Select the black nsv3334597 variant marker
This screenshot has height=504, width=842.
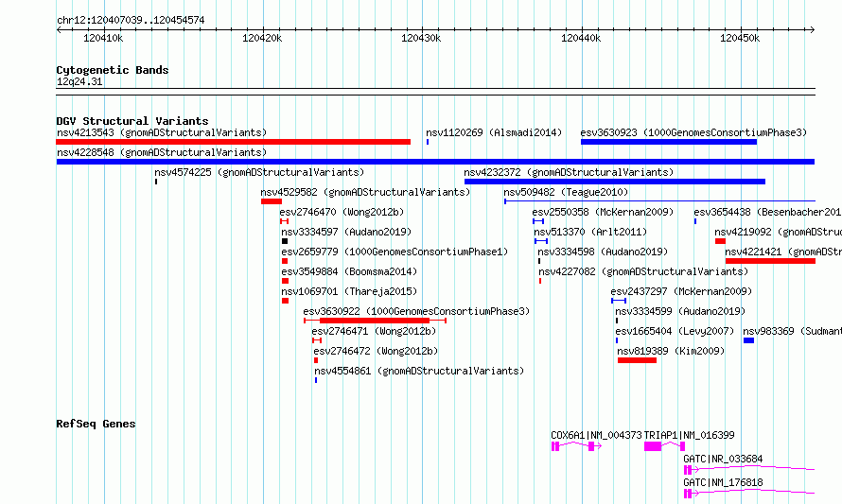[x=285, y=241]
